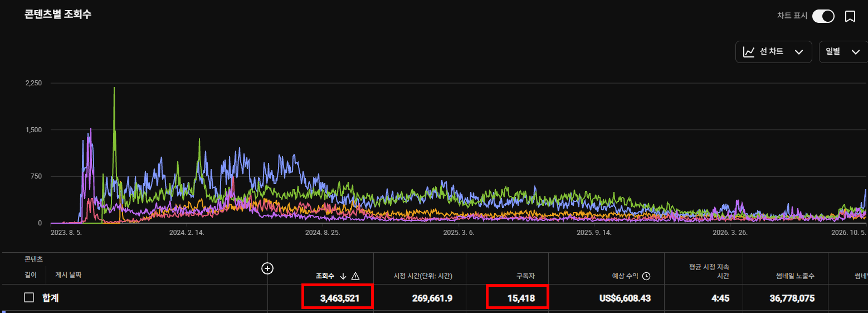Click the 콘텐츠 column heading
Image resolution: width=868 pixels, height=313 pixels.
(33, 259)
